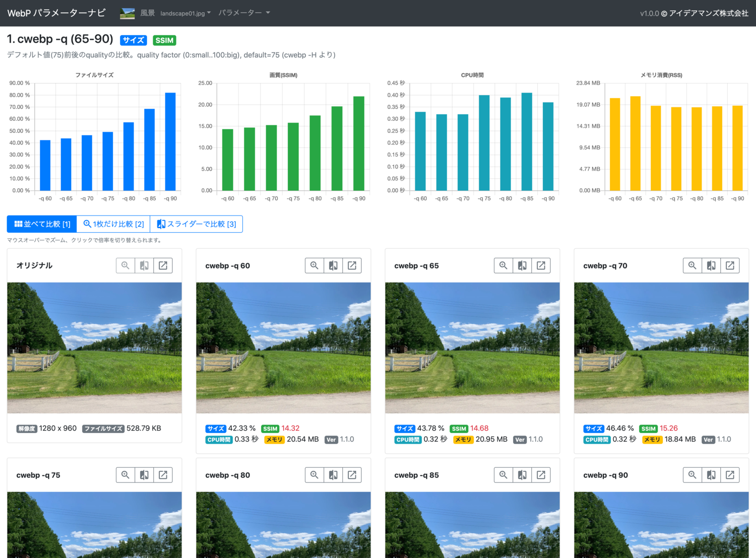Click the cwebp -q 90 card title
756x558 pixels.
605,475
